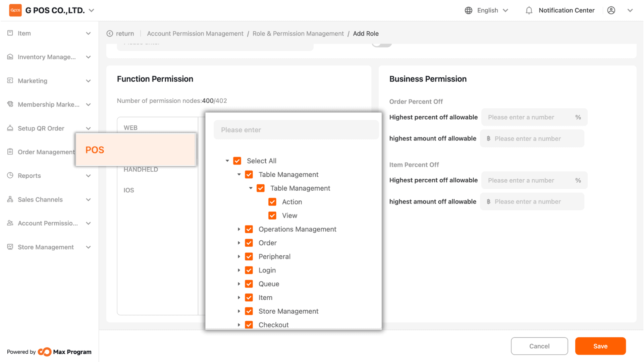
Task: Expand the Operations Management tree node
Action: click(x=239, y=229)
